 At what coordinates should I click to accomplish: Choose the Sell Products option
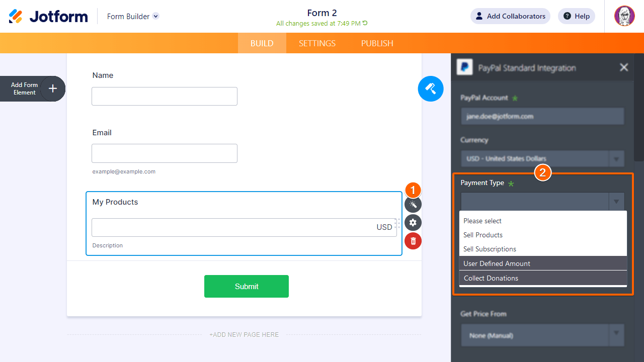(543, 235)
